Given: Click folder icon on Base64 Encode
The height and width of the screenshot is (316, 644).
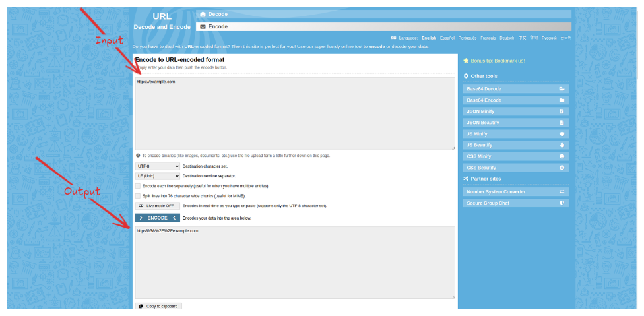Looking at the screenshot, I should (562, 100).
